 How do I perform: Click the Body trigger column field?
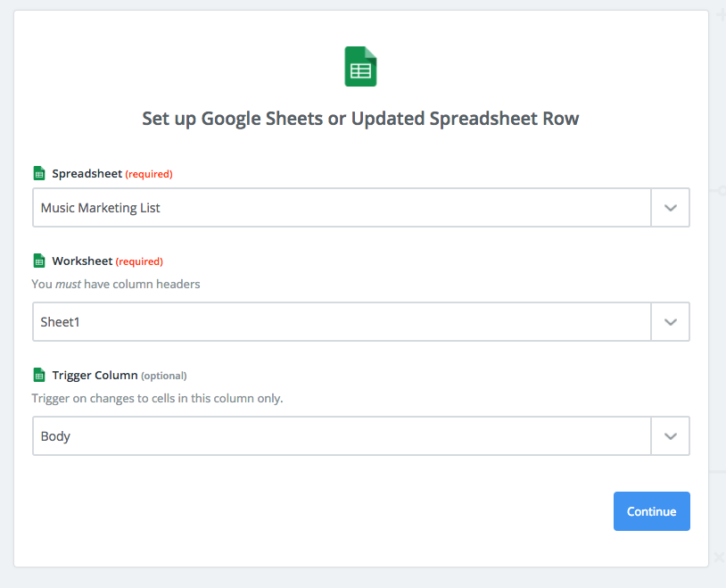tap(342, 435)
